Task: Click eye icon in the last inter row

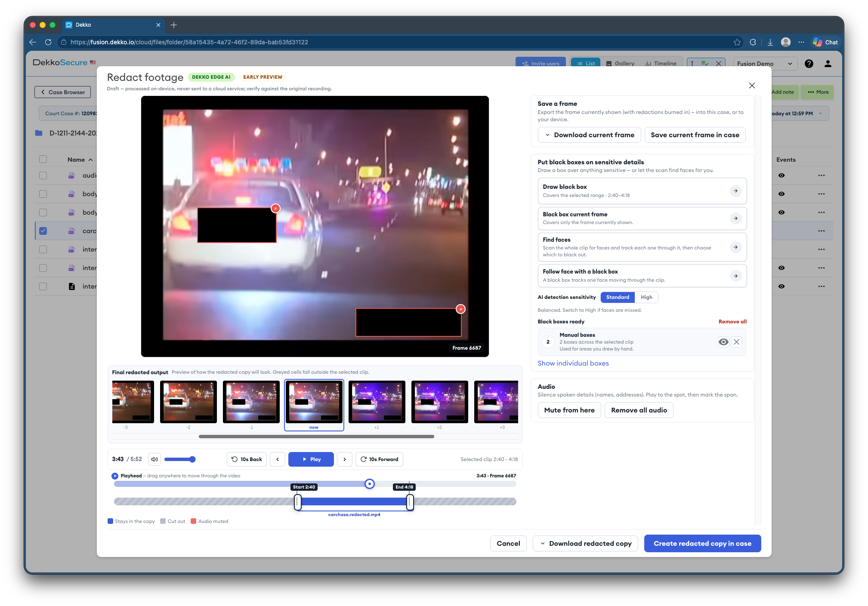Action: click(x=782, y=286)
